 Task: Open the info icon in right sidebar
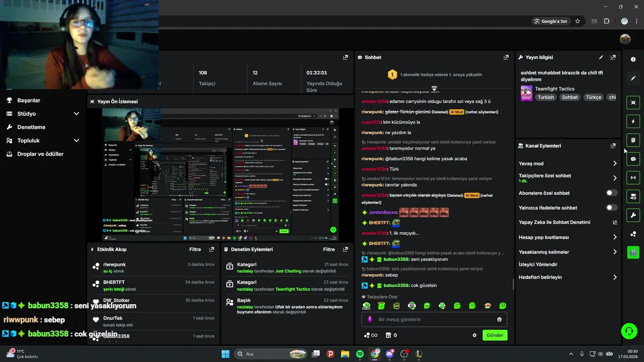tap(633, 59)
